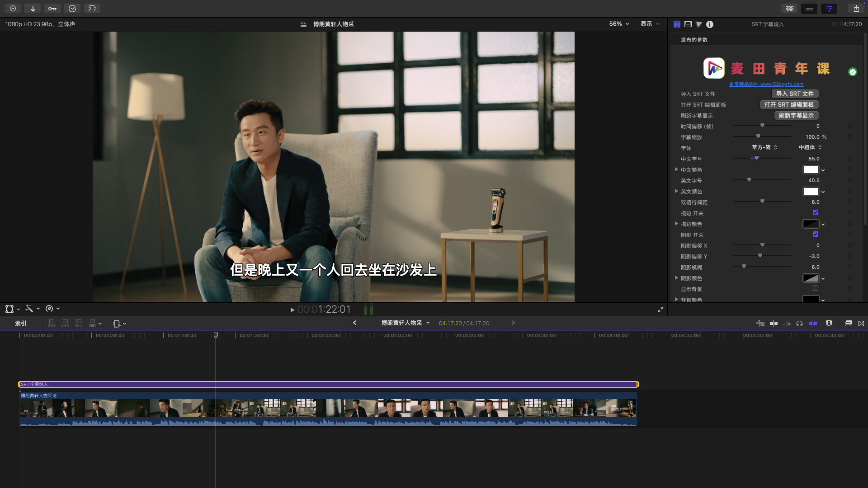The width and height of the screenshot is (868, 488).
Task: Open the info inspector icon
Action: click(710, 24)
